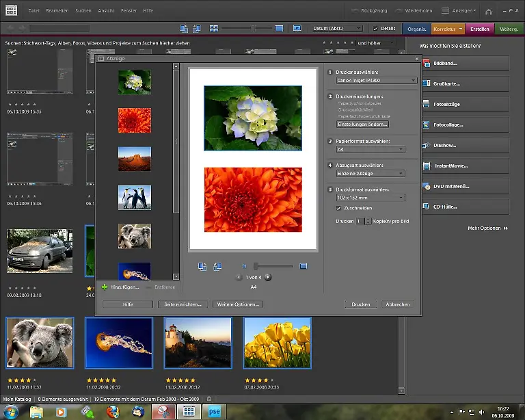This screenshot has width=525, height=420.
Task: Open the Bearbeiten menu
Action: pyautogui.click(x=57, y=11)
